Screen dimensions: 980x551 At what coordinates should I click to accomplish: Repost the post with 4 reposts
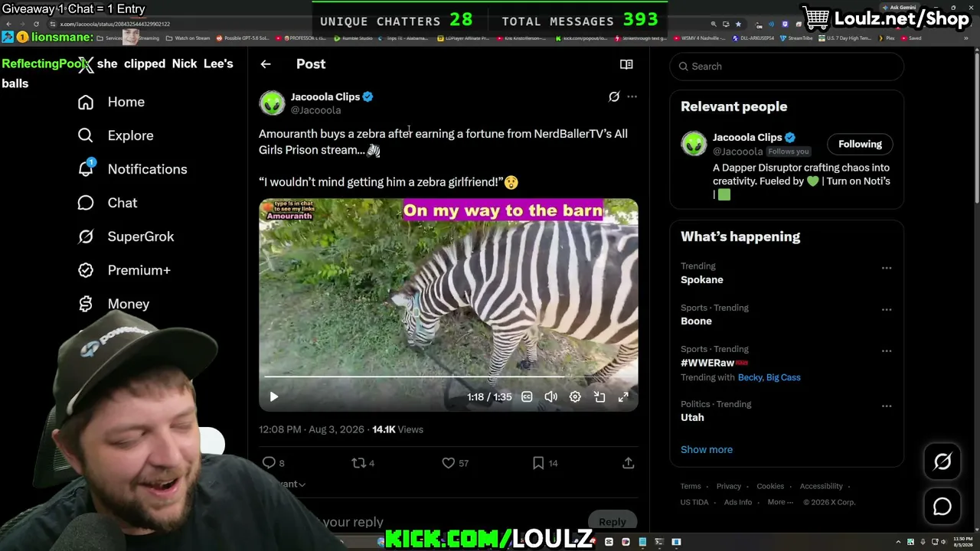point(358,462)
